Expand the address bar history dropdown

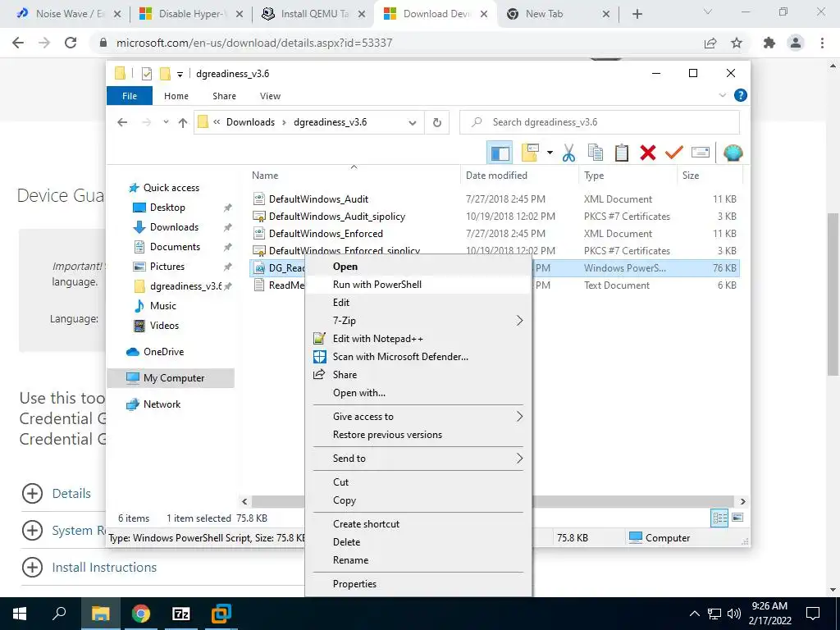pos(413,123)
